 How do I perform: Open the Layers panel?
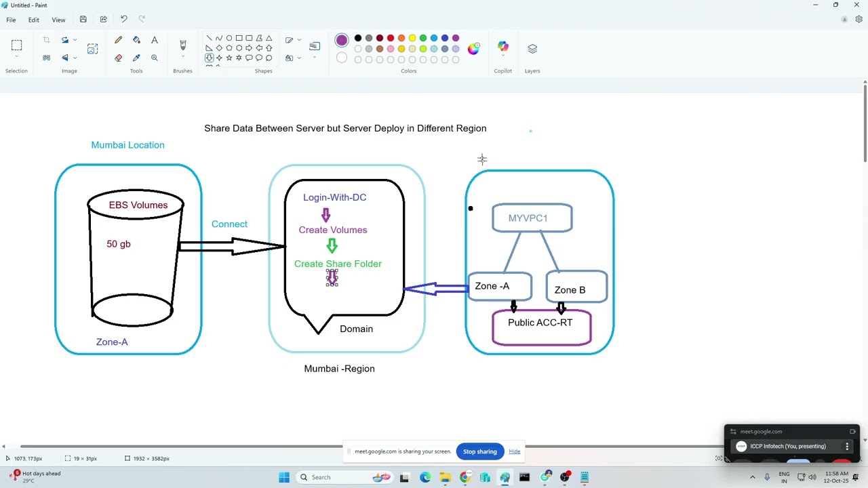532,49
